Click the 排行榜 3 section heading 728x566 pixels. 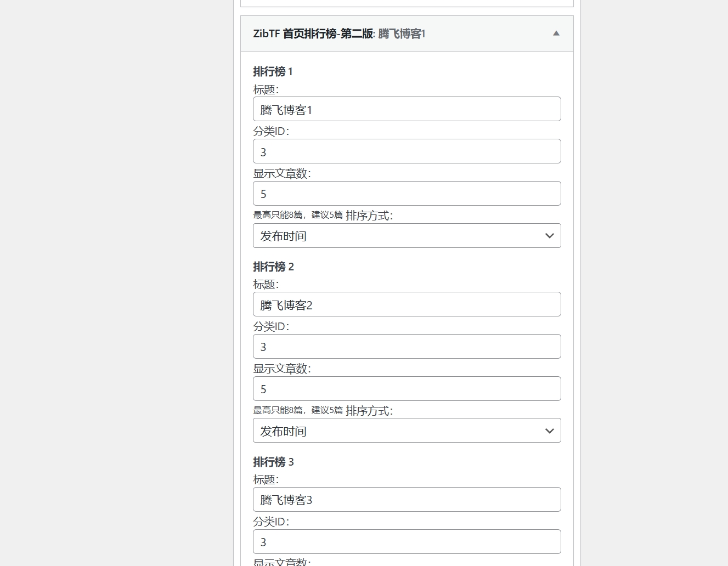[273, 462]
